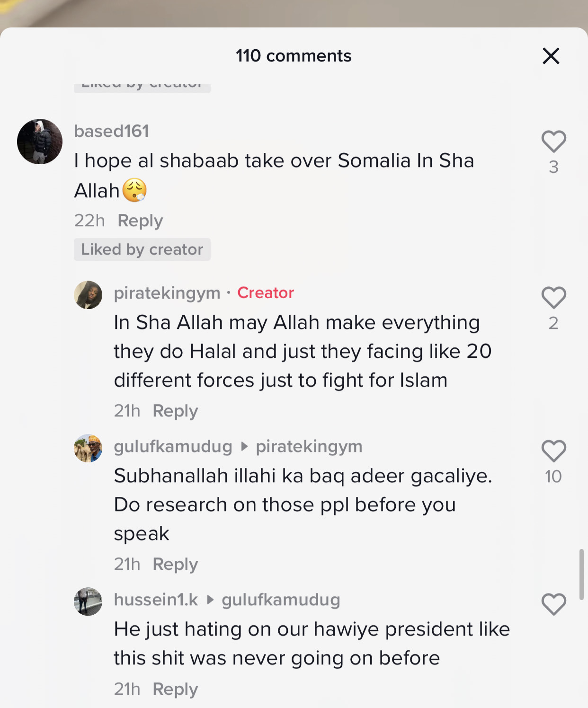The height and width of the screenshot is (708, 588).
Task: Tap the heart on hussein1.k's reply
Action: click(553, 604)
